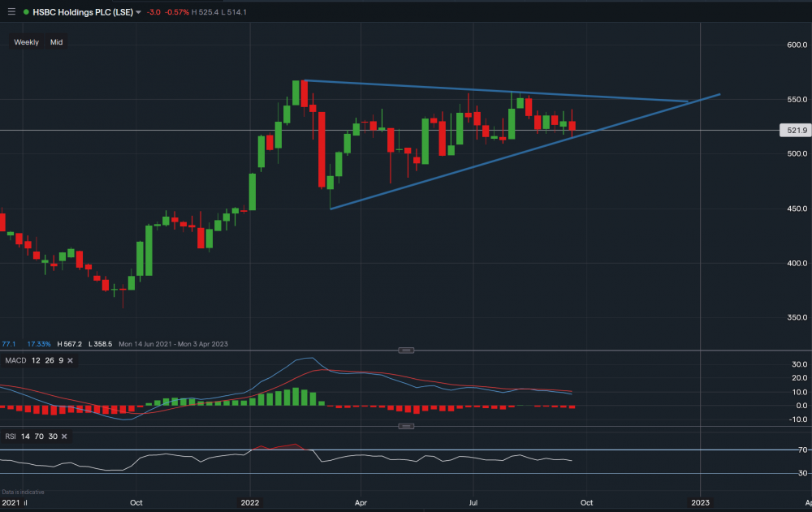Screen dimensions: 812x512
Task: Open the Mid price type selector
Action: point(56,42)
